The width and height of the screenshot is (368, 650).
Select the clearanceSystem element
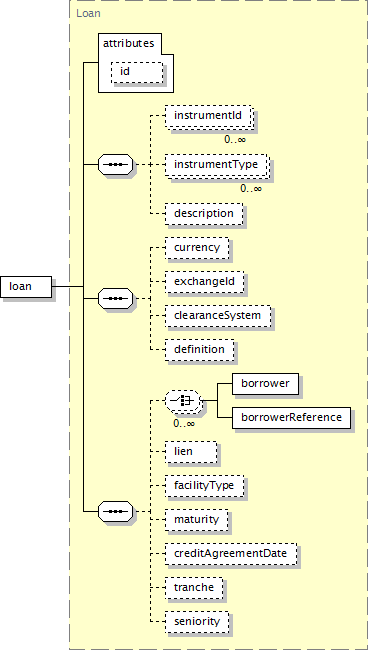218,316
